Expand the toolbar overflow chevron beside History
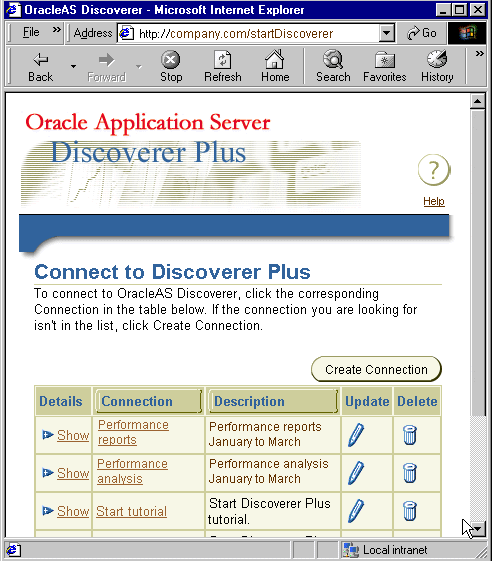 pyautogui.click(x=479, y=54)
